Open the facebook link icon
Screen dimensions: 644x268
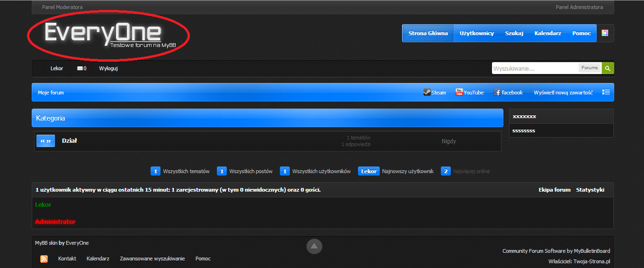497,92
